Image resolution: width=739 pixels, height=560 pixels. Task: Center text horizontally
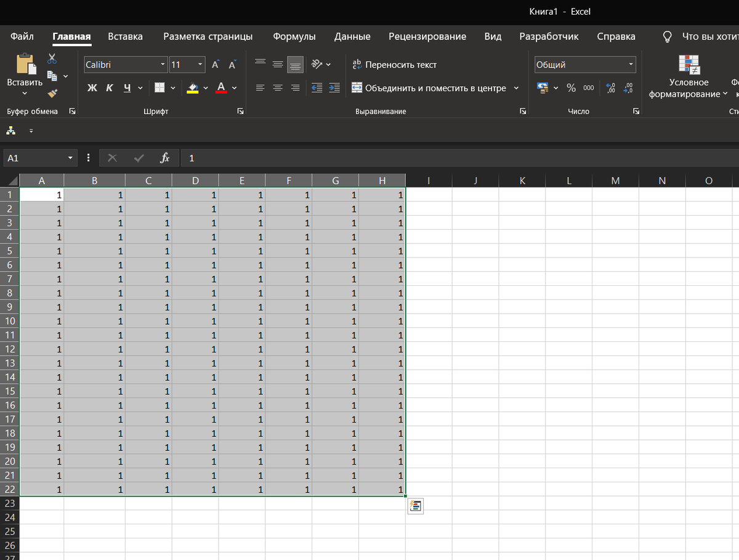pyautogui.click(x=278, y=88)
